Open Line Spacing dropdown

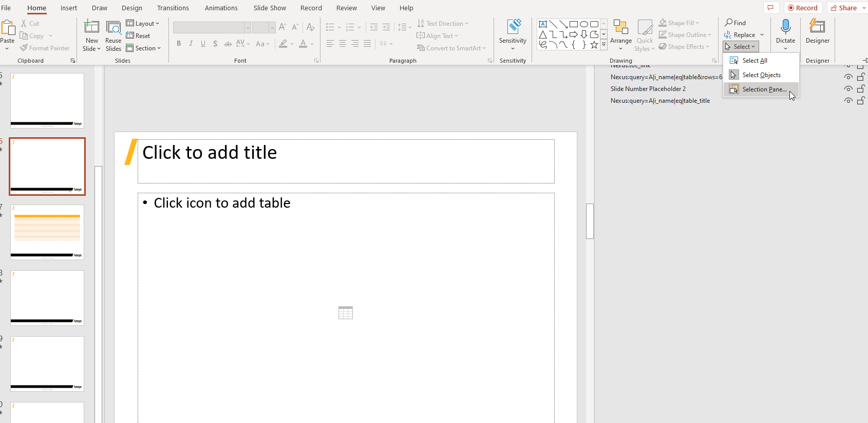point(404,27)
